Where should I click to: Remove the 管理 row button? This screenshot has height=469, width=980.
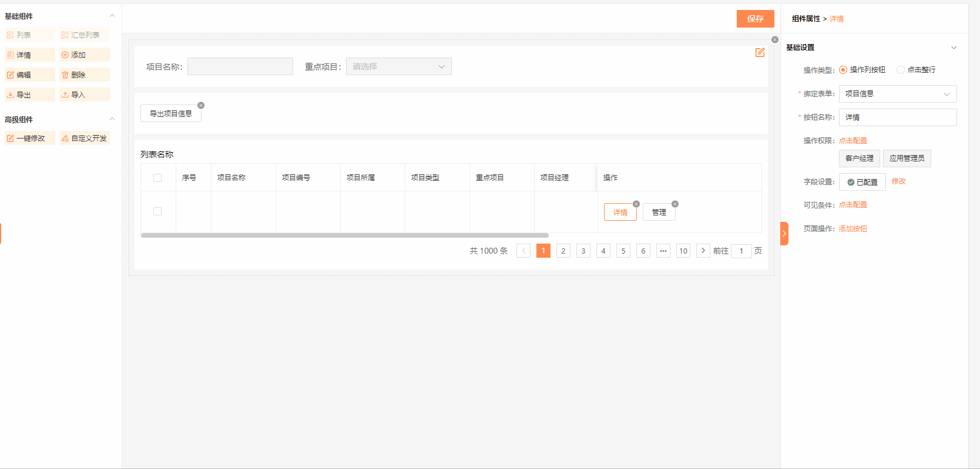click(x=675, y=204)
